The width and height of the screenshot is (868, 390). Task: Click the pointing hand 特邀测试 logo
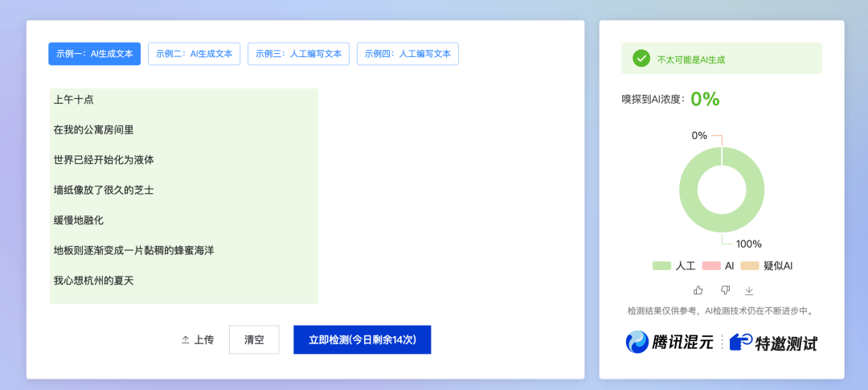[773, 343]
